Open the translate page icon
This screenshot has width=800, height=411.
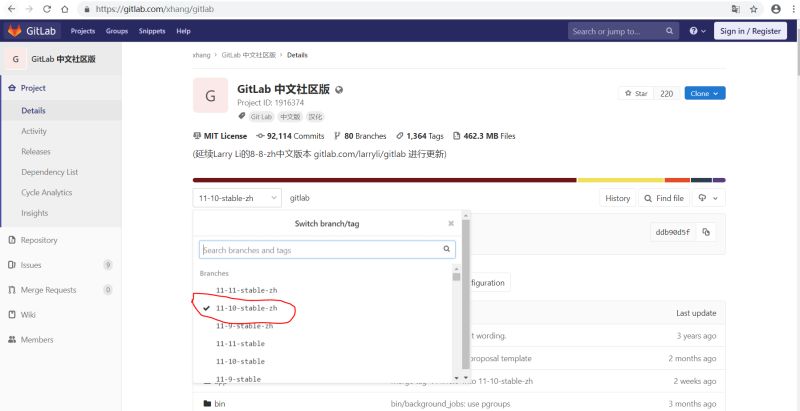(736, 9)
